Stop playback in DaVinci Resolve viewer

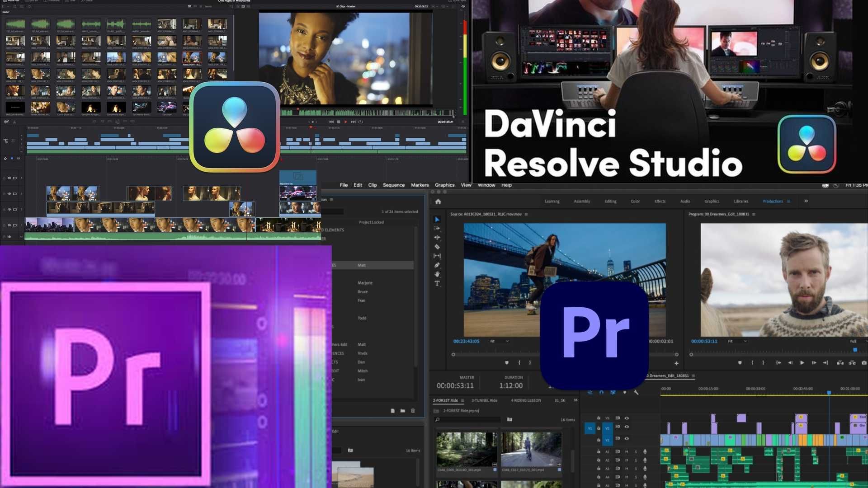point(339,122)
